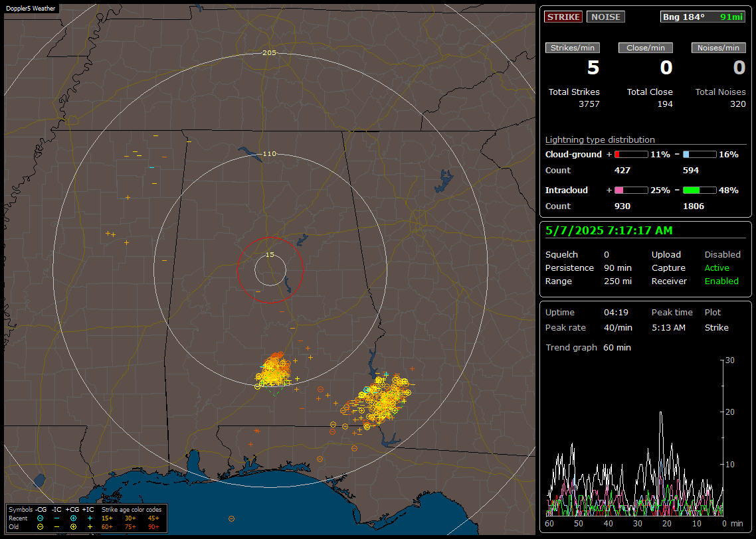The width and height of the screenshot is (756, 539).
Task: Click the Old +CG legend symbol
Action: (x=73, y=527)
